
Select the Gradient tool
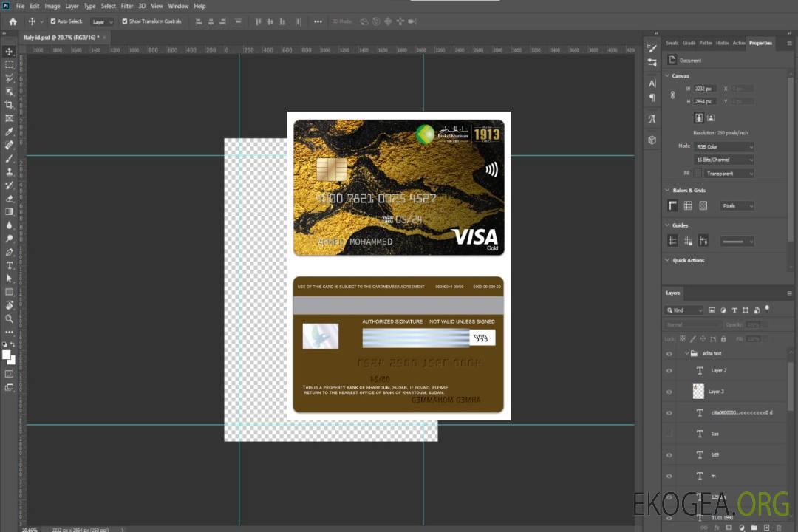[x=9, y=212]
